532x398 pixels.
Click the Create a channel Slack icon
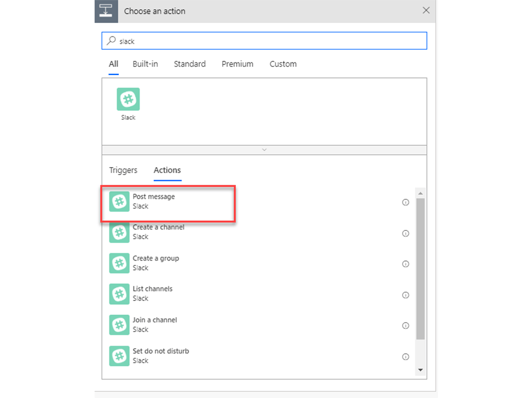pos(119,233)
